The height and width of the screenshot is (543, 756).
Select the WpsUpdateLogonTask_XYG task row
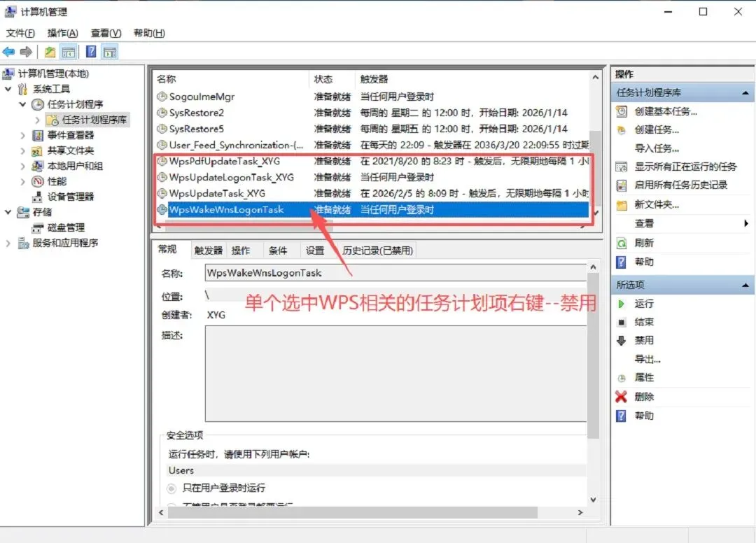pos(372,177)
